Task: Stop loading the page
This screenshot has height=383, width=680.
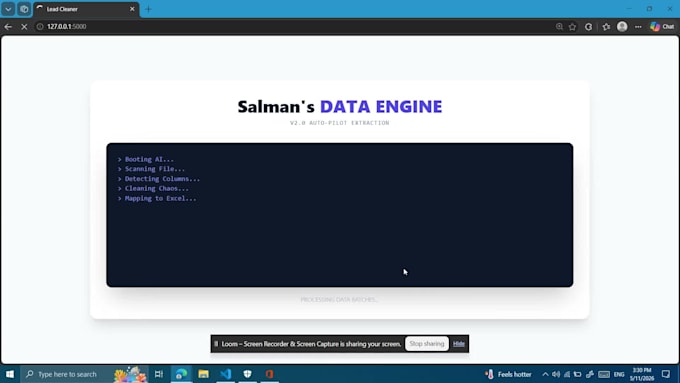Action: pyautogui.click(x=24, y=26)
